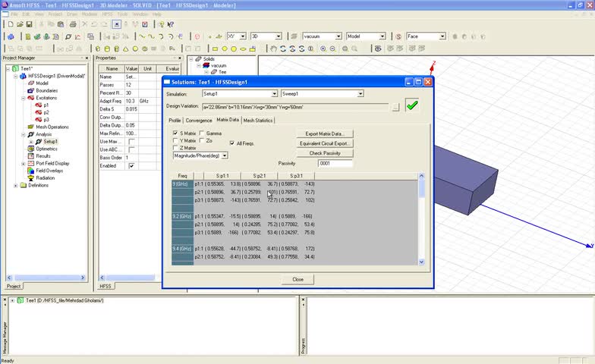
Task: Switch to the Mesh Statistics tab
Action: tap(258, 120)
